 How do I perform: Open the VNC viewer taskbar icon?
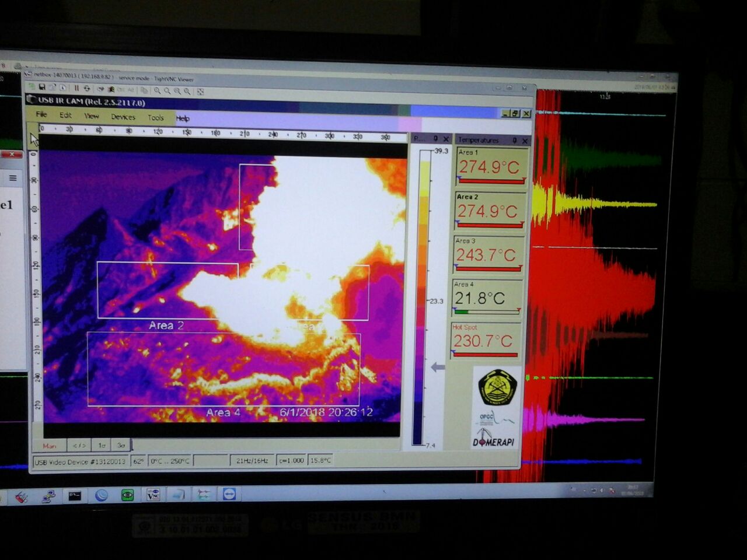point(153,495)
